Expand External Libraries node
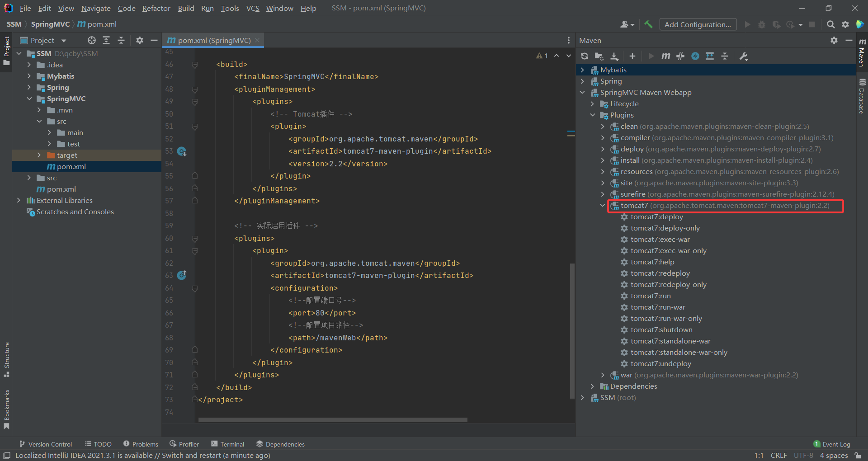 click(19, 200)
